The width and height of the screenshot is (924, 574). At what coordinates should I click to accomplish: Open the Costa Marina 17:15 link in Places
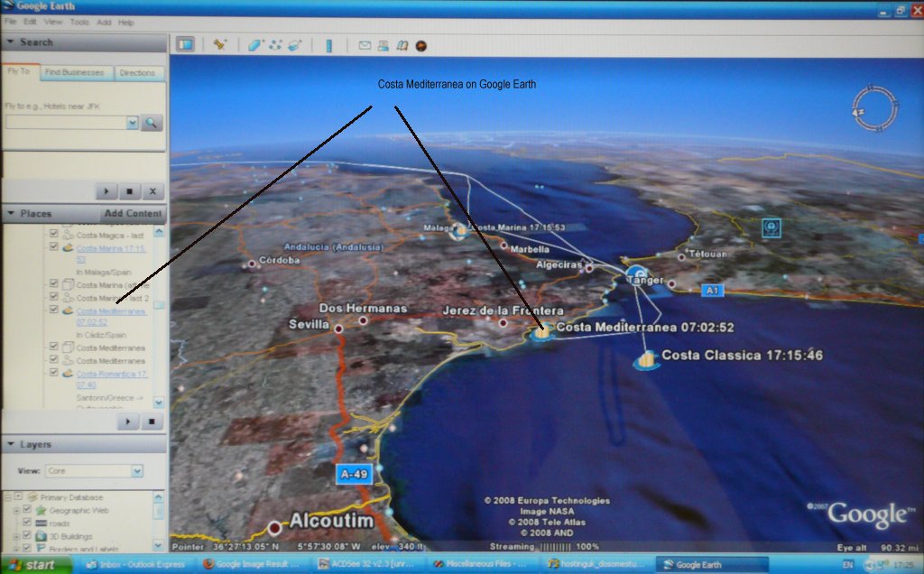[x=110, y=254]
